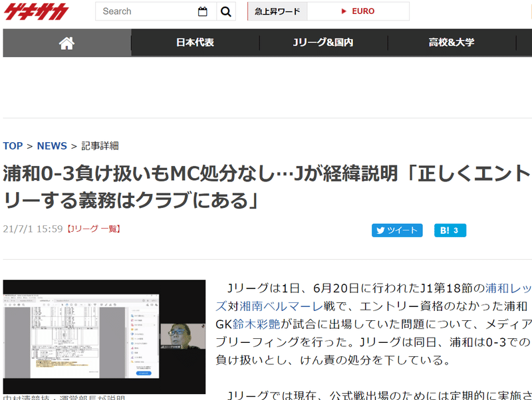Click the Gekisaka site logo
The height and width of the screenshot is (400, 532).
[x=36, y=11]
